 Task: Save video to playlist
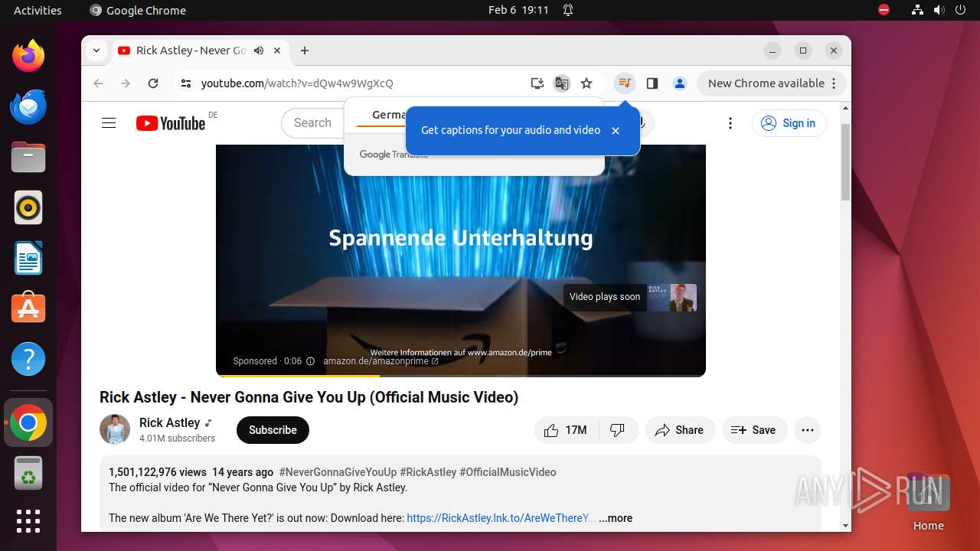pyautogui.click(x=753, y=430)
